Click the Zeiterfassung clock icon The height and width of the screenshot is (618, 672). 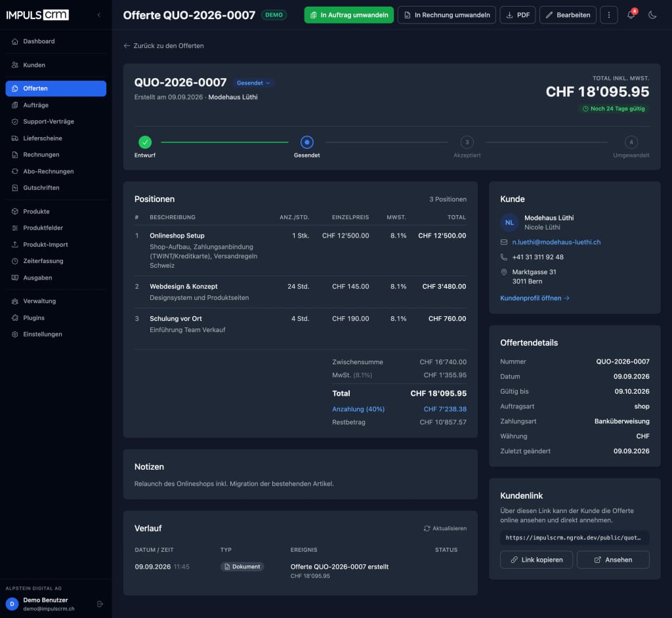tap(15, 261)
